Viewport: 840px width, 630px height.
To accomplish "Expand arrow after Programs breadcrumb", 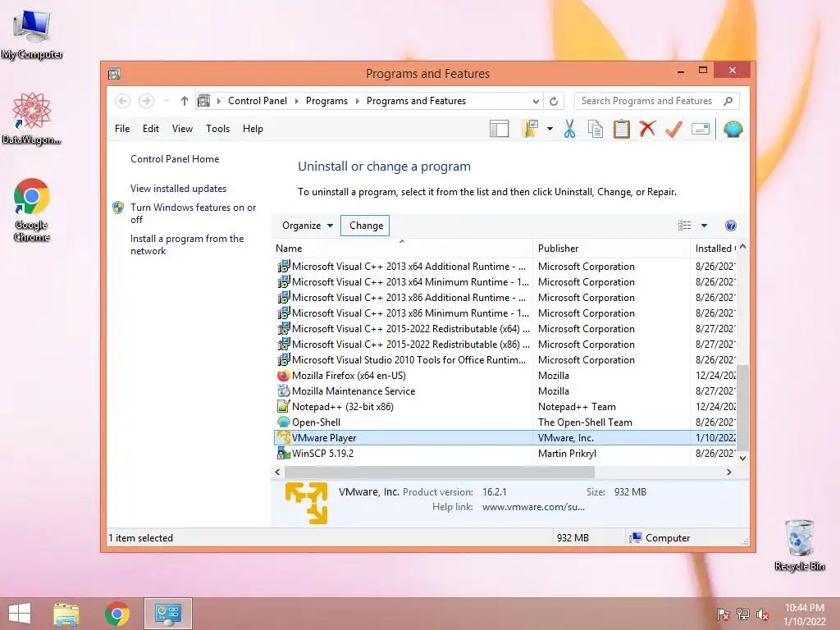I will point(358,101).
